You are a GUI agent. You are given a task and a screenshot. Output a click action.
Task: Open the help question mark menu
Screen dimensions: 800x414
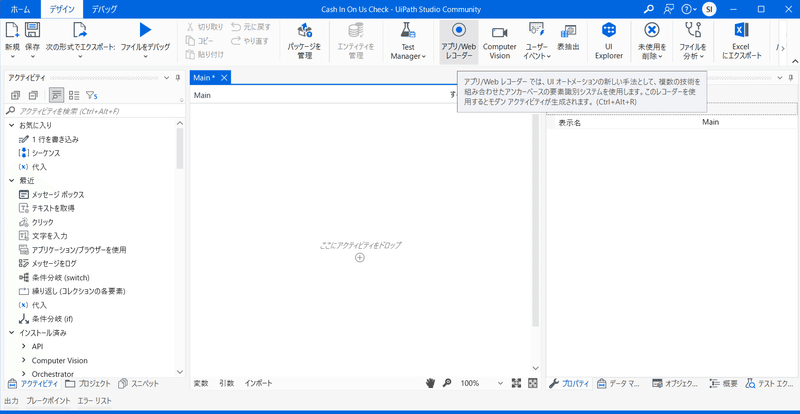(x=689, y=9)
